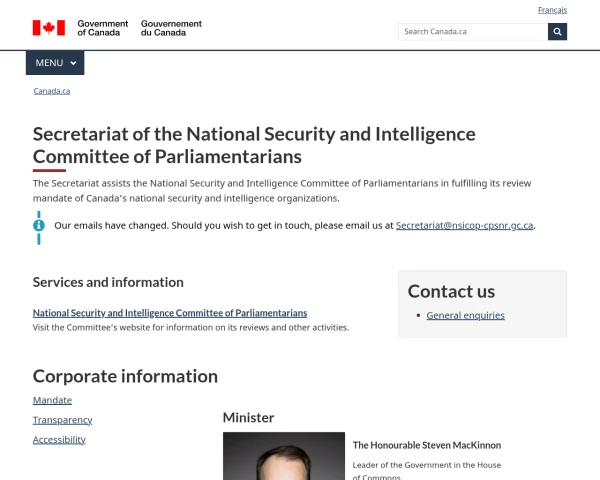This screenshot has height=480, width=600.
Task: Click The Honourable Steven MacKinnon name
Action: pos(426,445)
